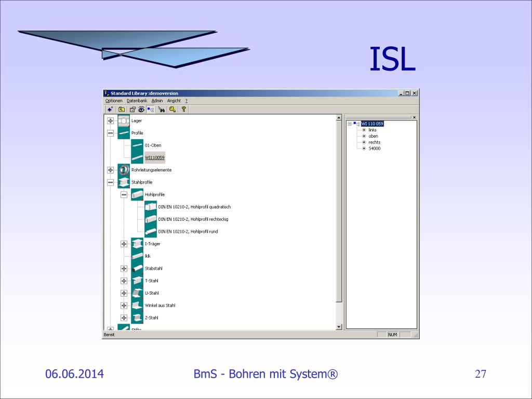Click the yellow question mark help icon
The height and width of the screenshot is (399, 532).
(x=183, y=109)
